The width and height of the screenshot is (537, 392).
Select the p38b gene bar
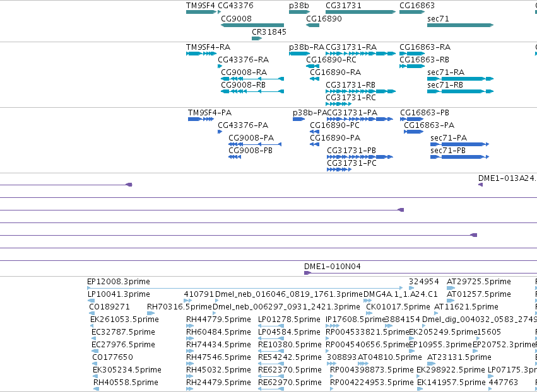(299, 12)
